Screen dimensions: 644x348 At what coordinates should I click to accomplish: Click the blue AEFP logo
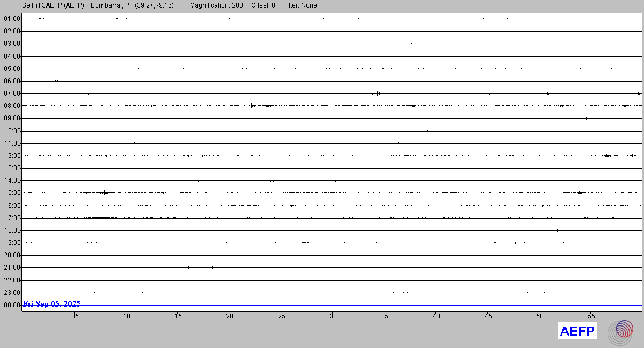[x=577, y=331]
